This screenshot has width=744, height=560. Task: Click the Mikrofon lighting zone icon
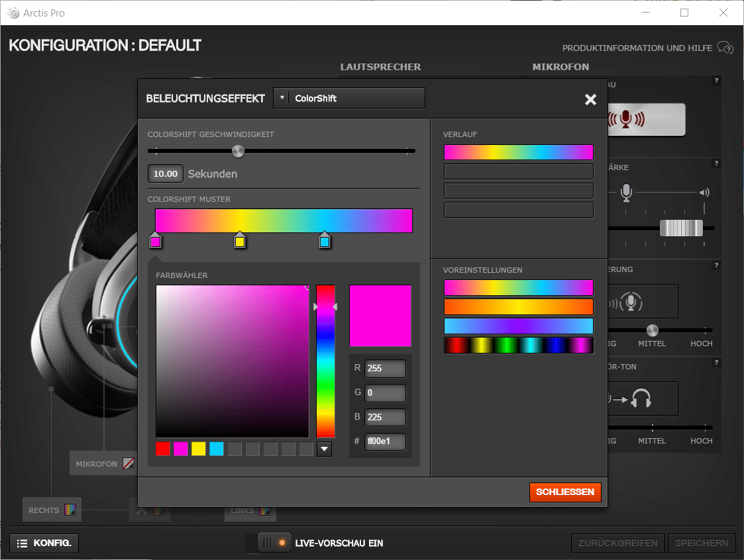[x=129, y=464]
